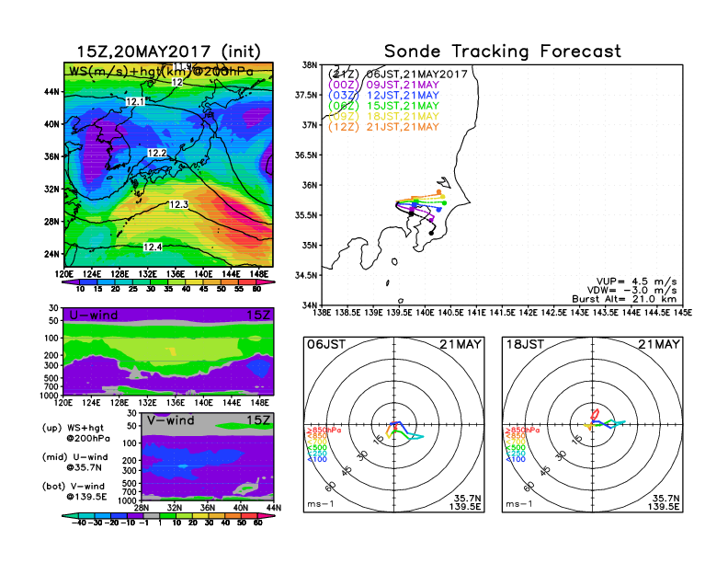Screen dimensions: 728x563
Task: Click the "≥850hPa" legend entry in 06JST hodograph
Action: pos(324,431)
